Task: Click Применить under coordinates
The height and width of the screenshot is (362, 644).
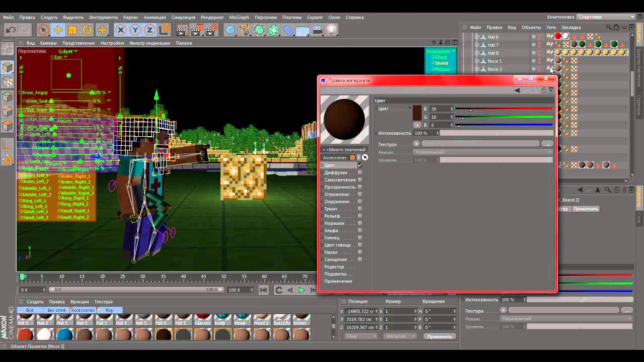Action: point(439,336)
